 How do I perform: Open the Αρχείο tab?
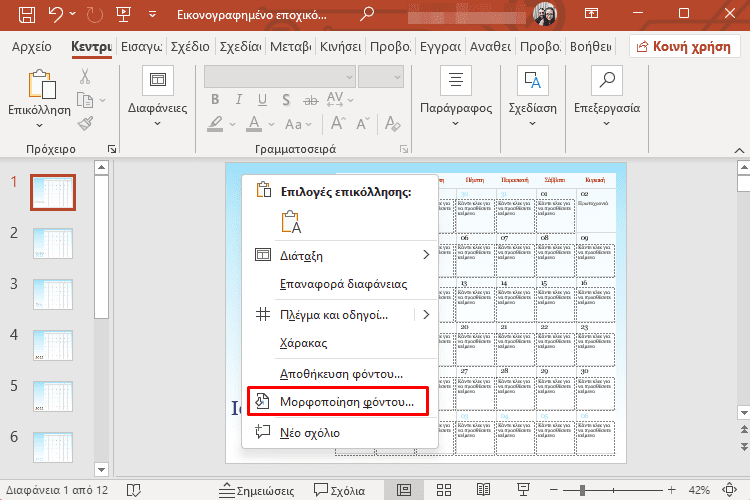pyautogui.click(x=32, y=46)
